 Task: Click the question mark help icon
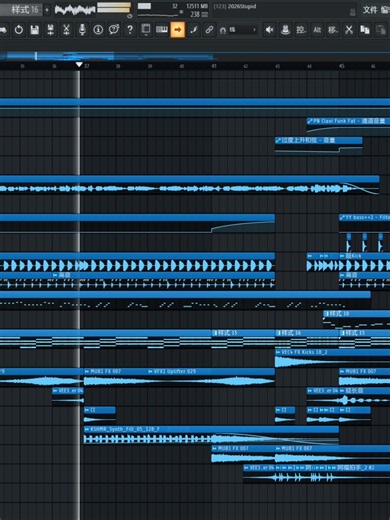[130, 30]
